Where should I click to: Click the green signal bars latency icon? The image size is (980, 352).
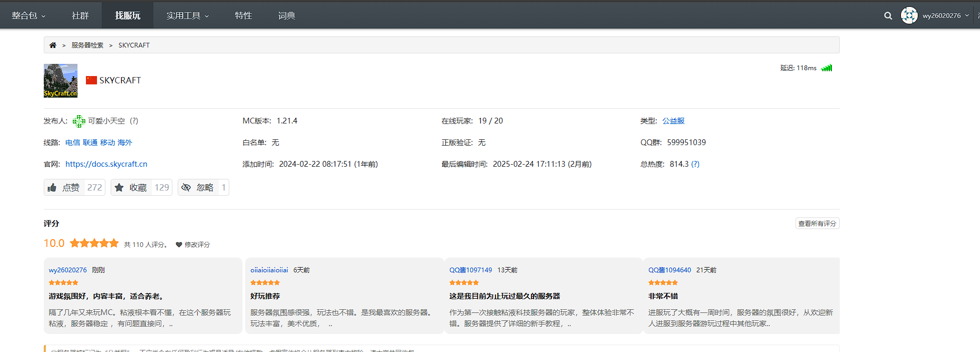827,68
